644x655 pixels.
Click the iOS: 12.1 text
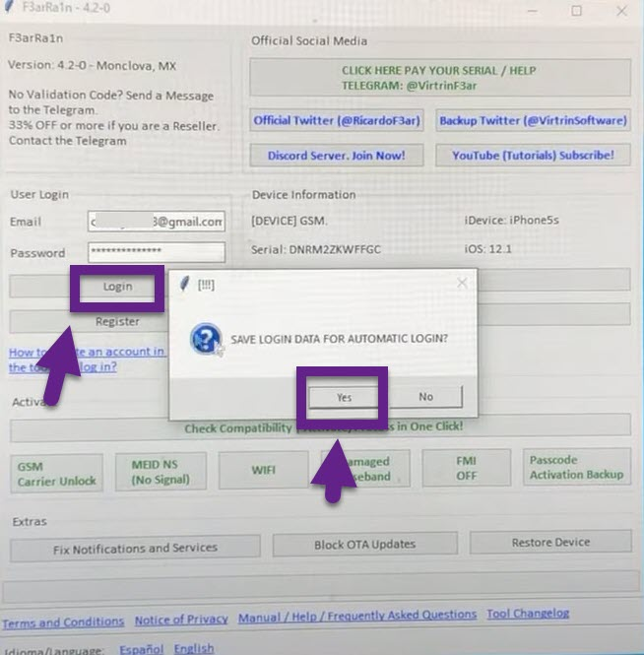487,249
